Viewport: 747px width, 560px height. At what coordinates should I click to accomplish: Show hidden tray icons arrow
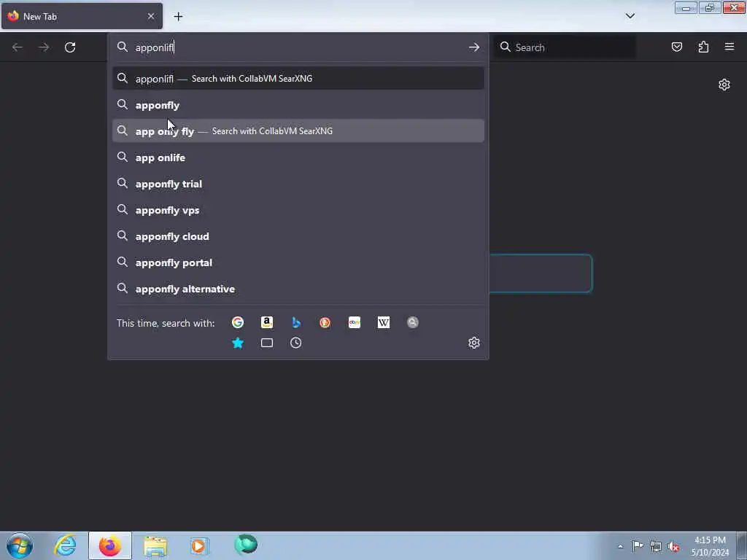click(x=620, y=546)
